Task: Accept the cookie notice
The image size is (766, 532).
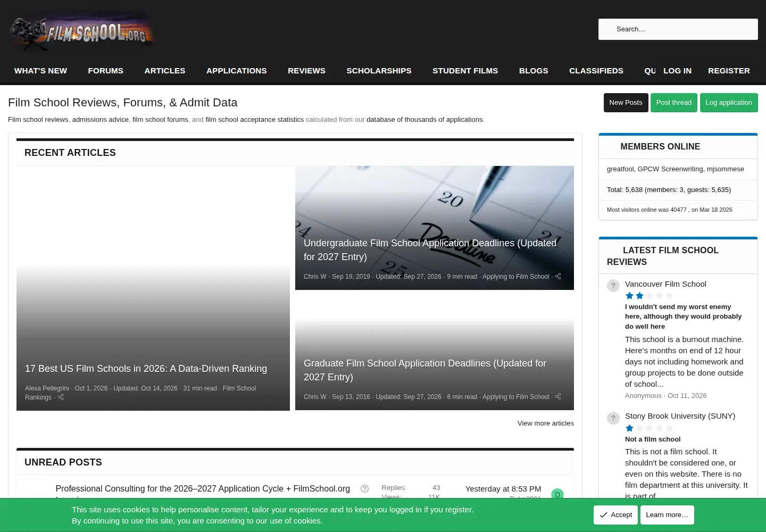Action: point(615,515)
